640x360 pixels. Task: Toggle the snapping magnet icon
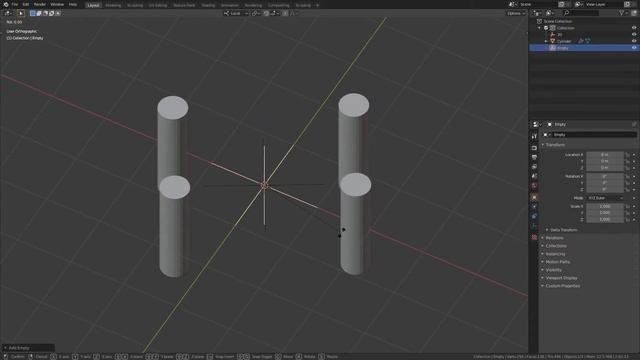pos(266,13)
